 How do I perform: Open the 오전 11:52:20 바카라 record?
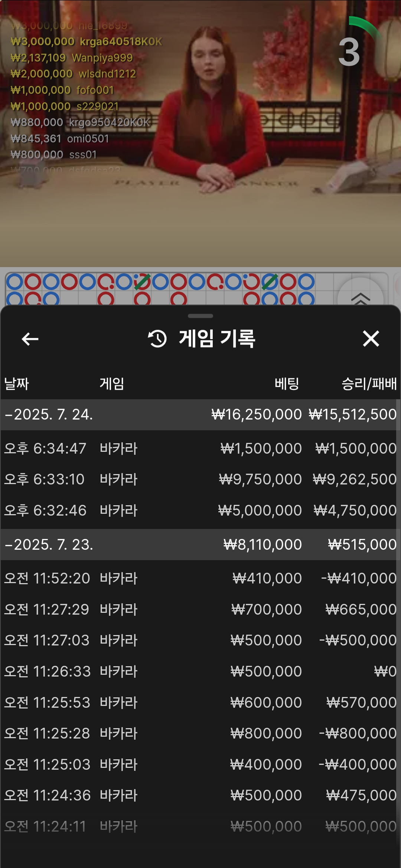click(200, 578)
